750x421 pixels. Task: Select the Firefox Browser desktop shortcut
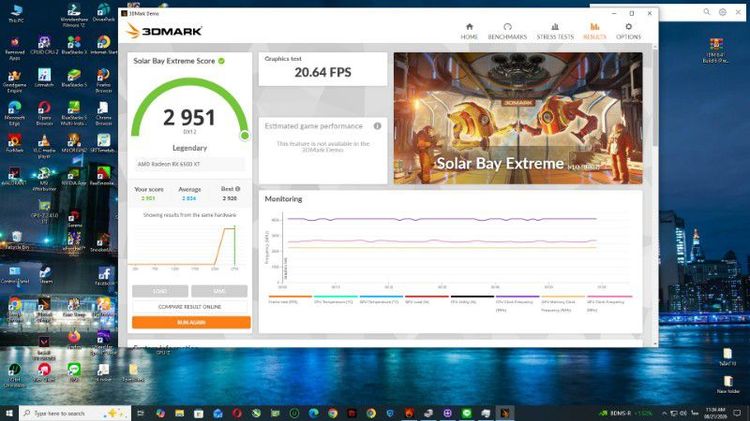point(104,80)
